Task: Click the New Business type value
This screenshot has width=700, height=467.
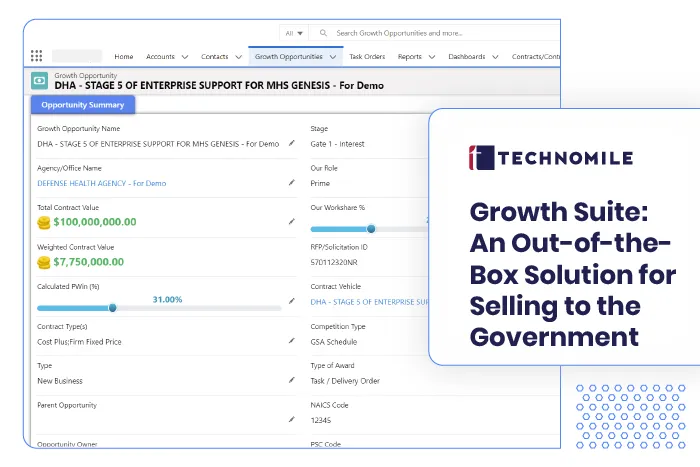Action: pos(60,381)
